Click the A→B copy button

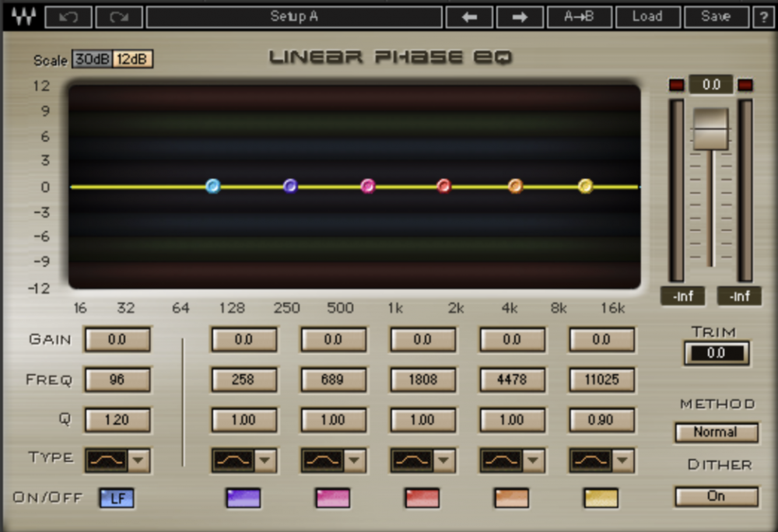[579, 16]
